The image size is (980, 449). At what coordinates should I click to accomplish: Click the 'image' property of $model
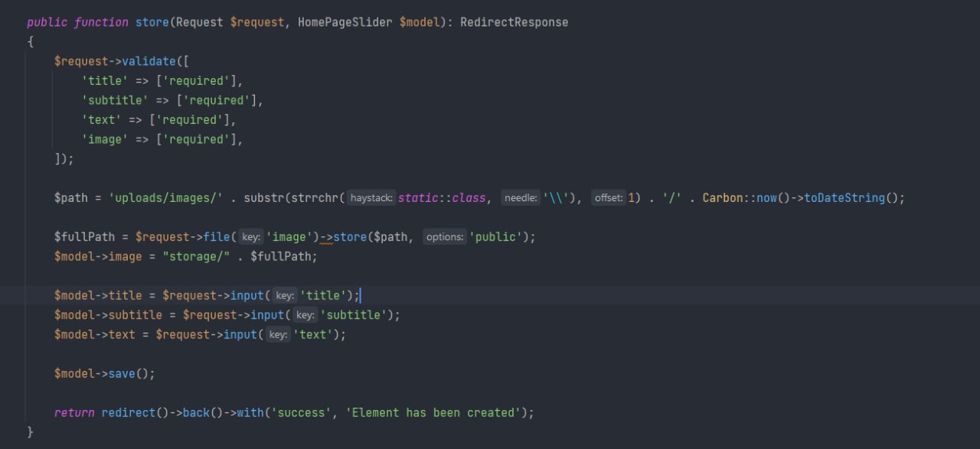(125, 256)
